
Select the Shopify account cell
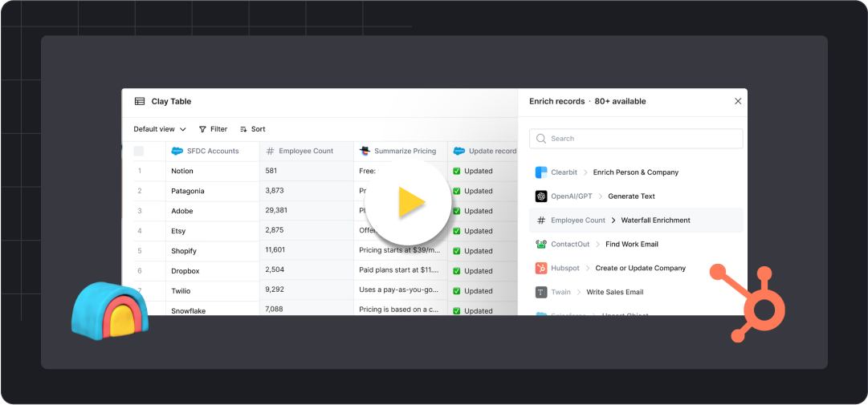pos(212,251)
